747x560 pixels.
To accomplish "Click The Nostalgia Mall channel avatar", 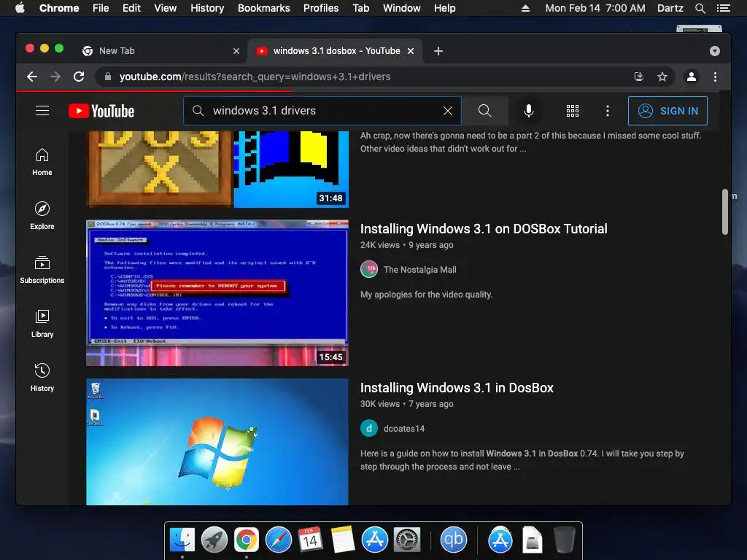I will [x=369, y=270].
